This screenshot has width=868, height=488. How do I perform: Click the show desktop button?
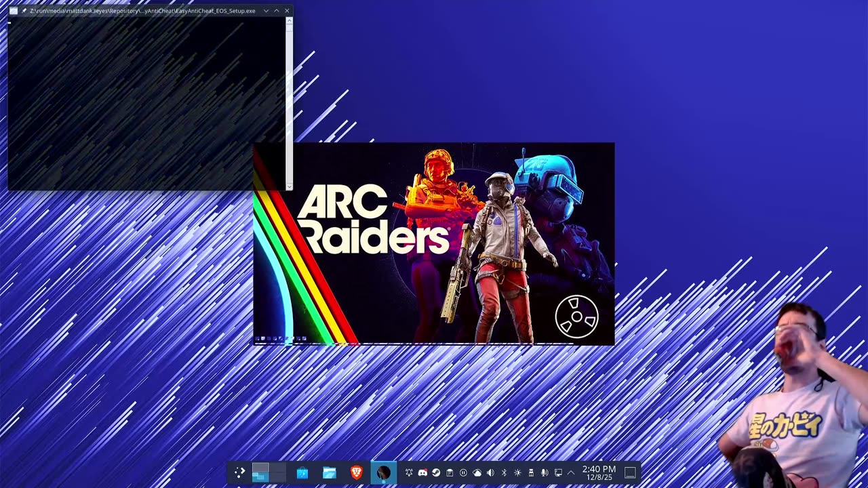coord(630,472)
